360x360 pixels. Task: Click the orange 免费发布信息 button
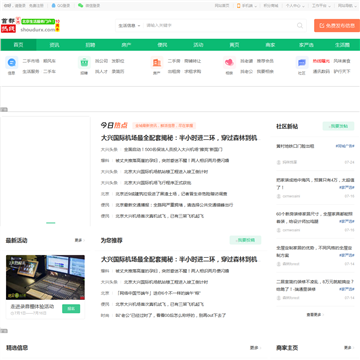coord(337,25)
